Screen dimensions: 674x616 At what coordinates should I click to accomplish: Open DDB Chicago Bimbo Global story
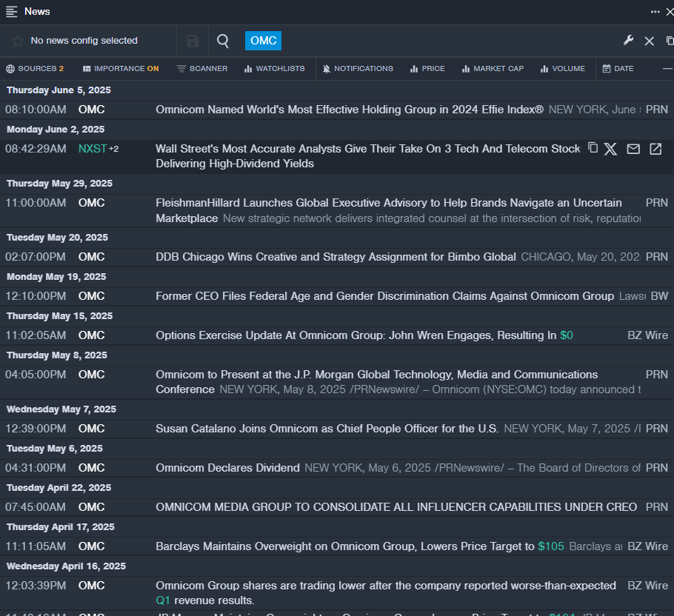tap(336, 257)
